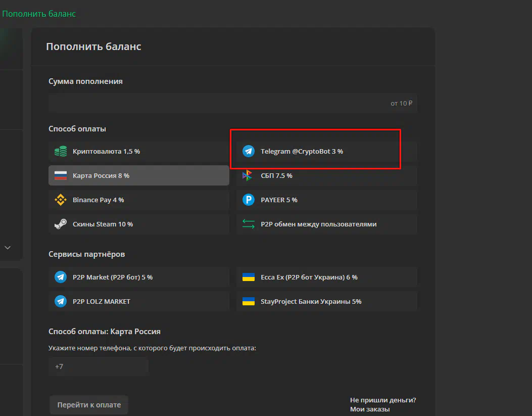The image size is (532, 416).
Task: Click the СБП colorful logo icon
Action: [x=248, y=175]
